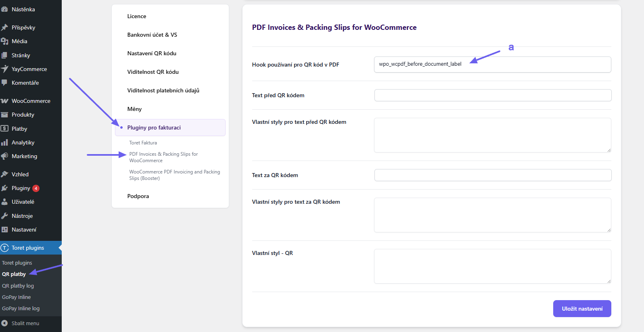Click the Text za QR kódem field

pyautogui.click(x=493, y=175)
